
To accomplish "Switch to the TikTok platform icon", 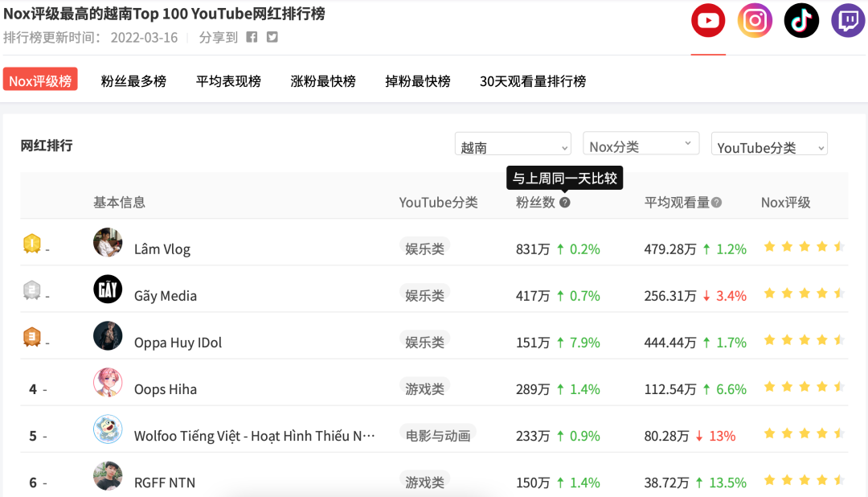I will click(801, 21).
